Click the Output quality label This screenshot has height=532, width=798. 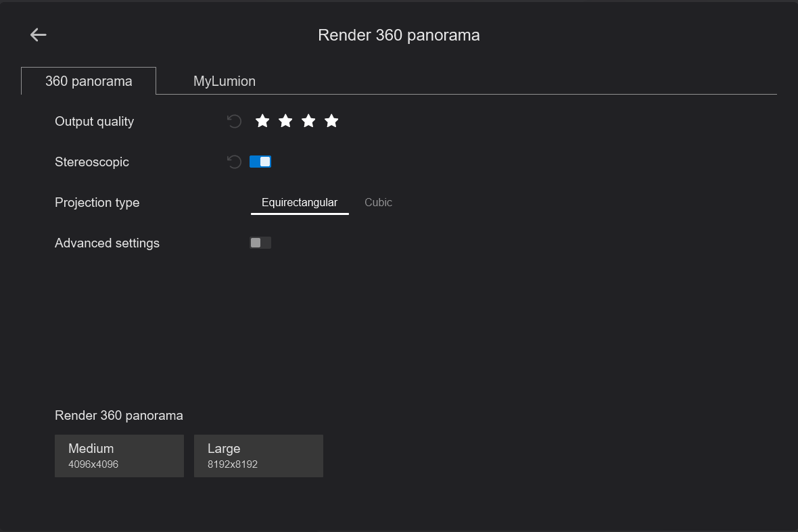[x=94, y=122]
